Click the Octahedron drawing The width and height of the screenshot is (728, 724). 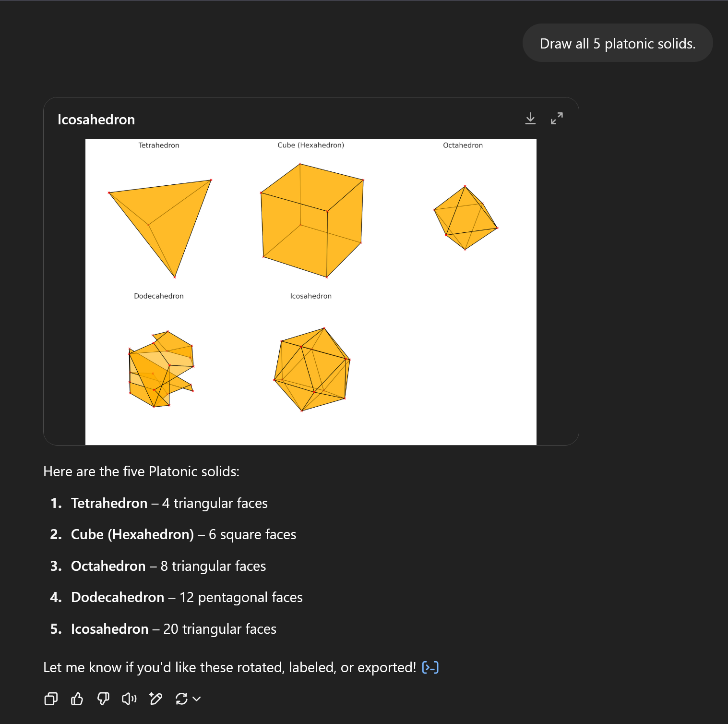(465, 218)
